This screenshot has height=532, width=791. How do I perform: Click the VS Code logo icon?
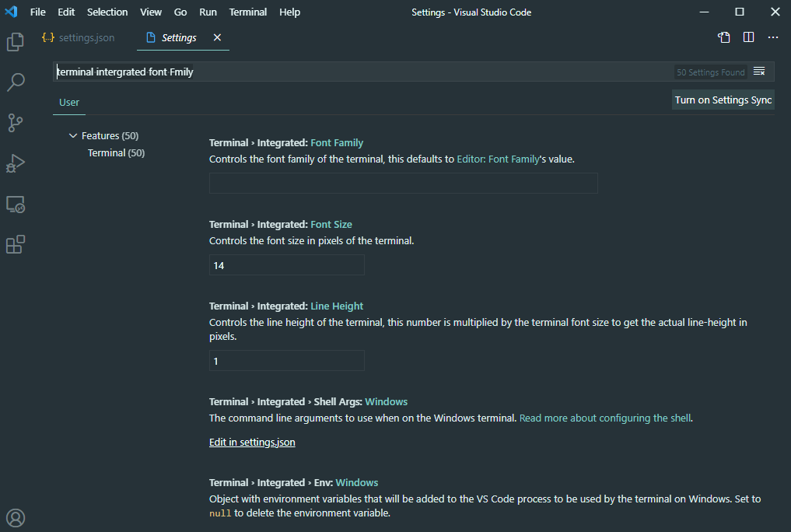[x=11, y=12]
